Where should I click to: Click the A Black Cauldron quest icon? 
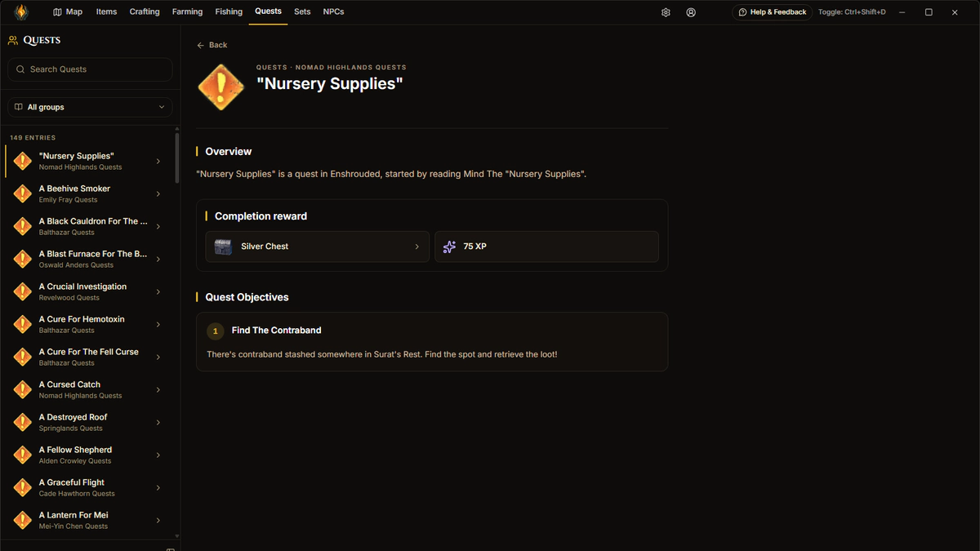(23, 226)
